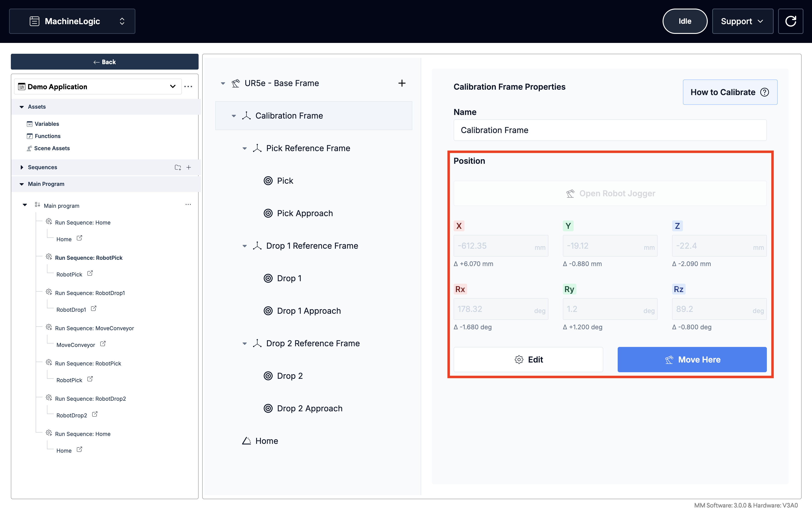Collapse the Main Program section
Image resolution: width=812 pixels, height=510 pixels.
coord(22,184)
